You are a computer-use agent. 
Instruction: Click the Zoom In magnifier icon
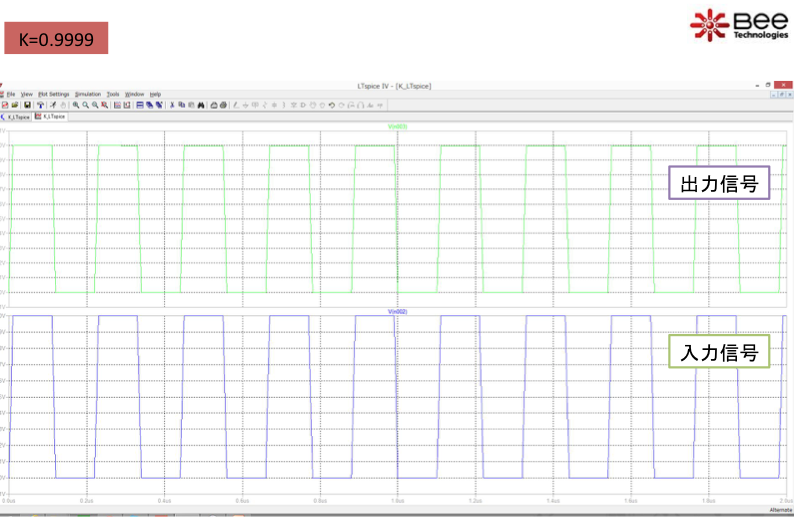point(75,104)
